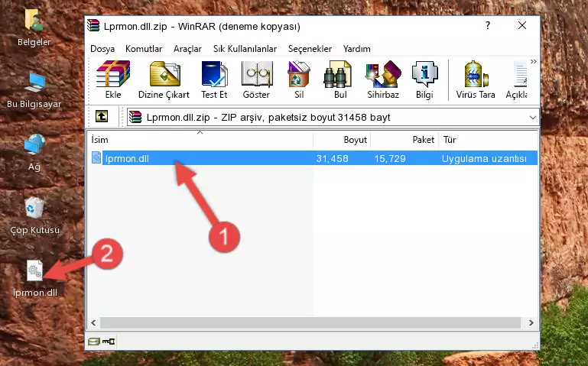Screen dimensions: 588x366
Task: Open Sık Kullanılanlar menu
Action: point(245,49)
